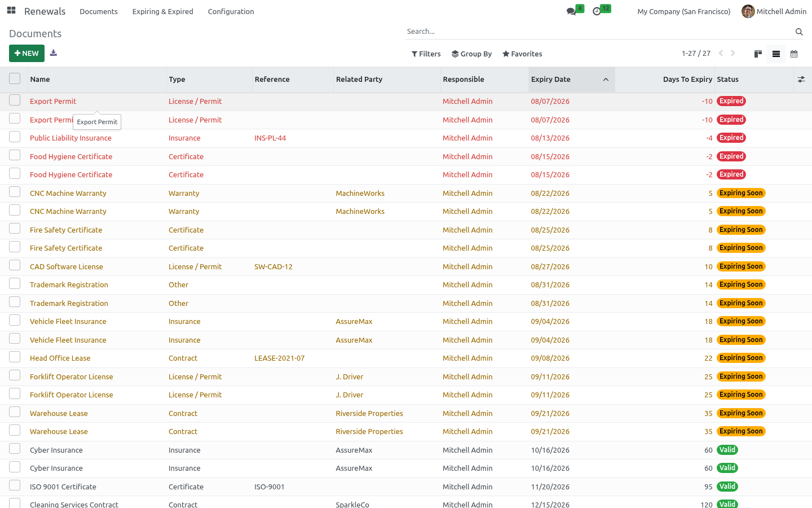Switch to list view icon
Viewport: 812px width, 508px height.
click(x=776, y=54)
